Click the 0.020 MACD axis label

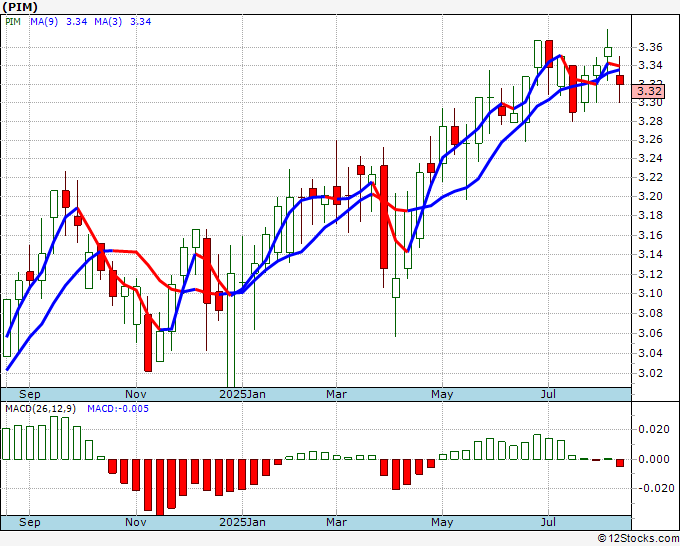[x=654, y=429]
